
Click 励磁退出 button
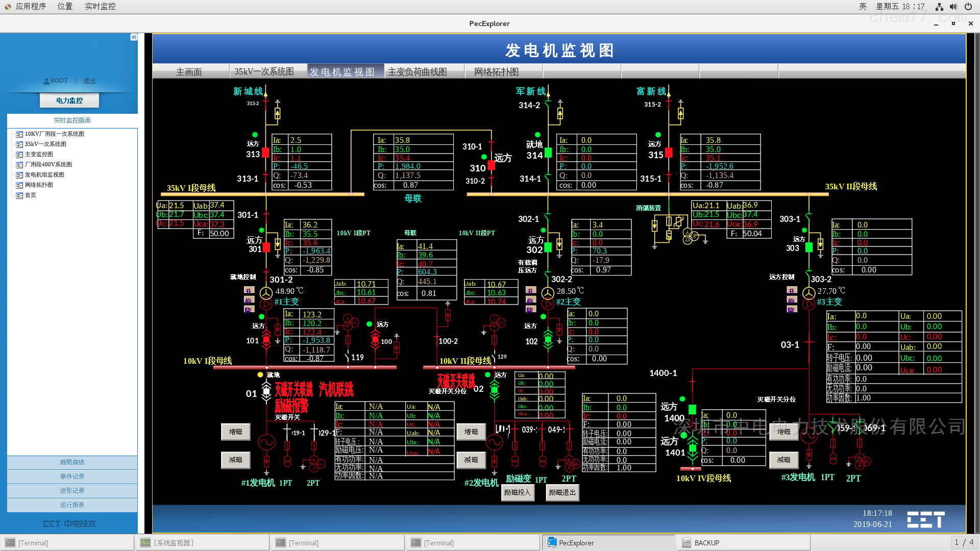pos(562,492)
